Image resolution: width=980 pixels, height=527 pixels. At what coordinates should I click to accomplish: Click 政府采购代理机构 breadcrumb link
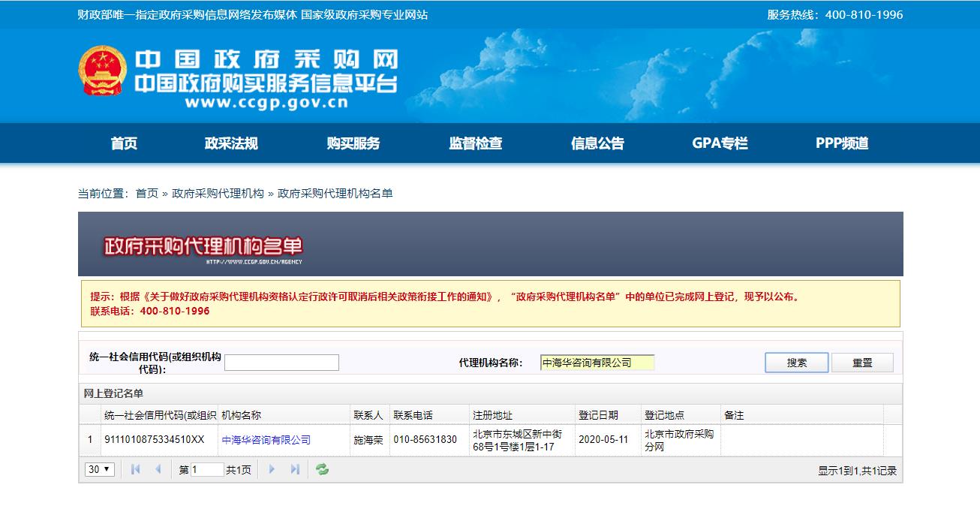coord(218,194)
